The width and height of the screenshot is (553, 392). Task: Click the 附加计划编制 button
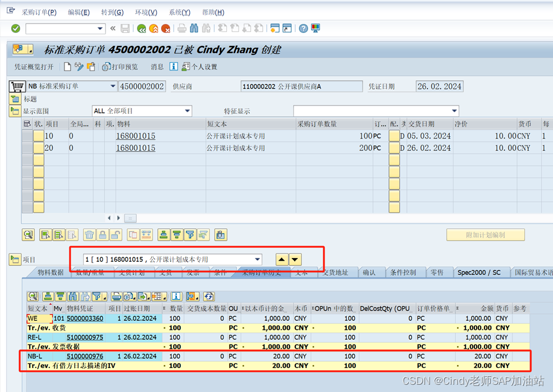tap(485, 235)
